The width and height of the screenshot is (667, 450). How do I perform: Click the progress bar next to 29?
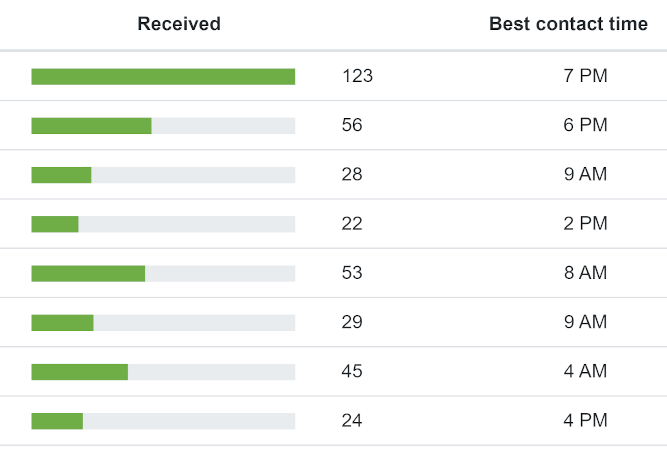pyautogui.click(x=163, y=322)
